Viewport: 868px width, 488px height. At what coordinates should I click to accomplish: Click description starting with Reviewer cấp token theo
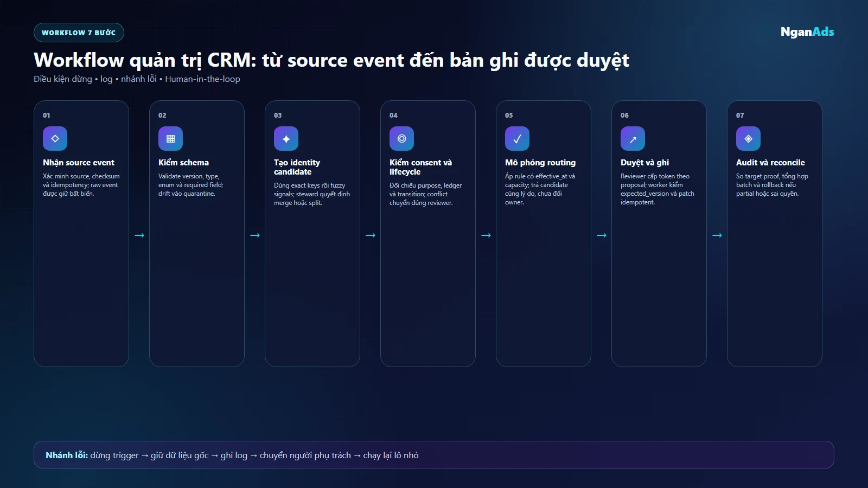658,189
